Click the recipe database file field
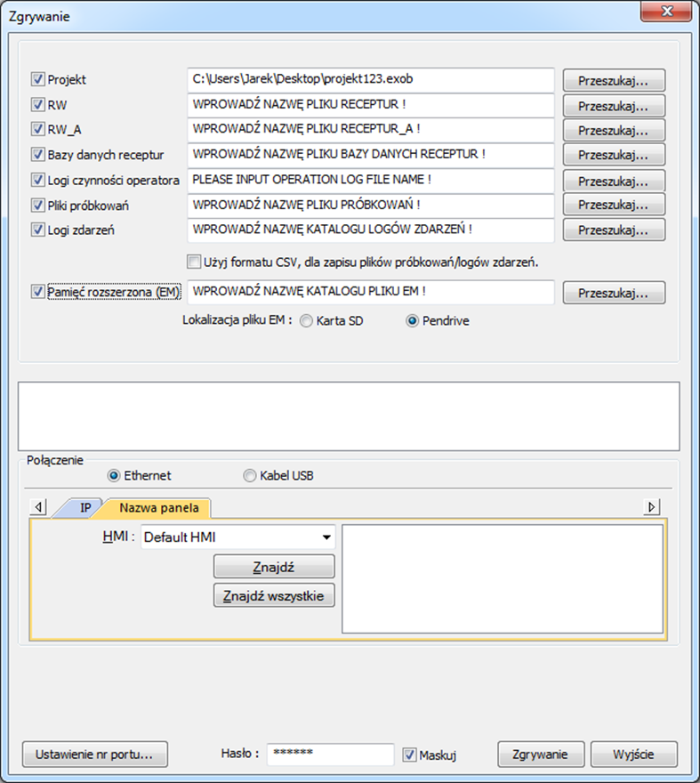Screen dimensions: 700x783 tap(371, 156)
